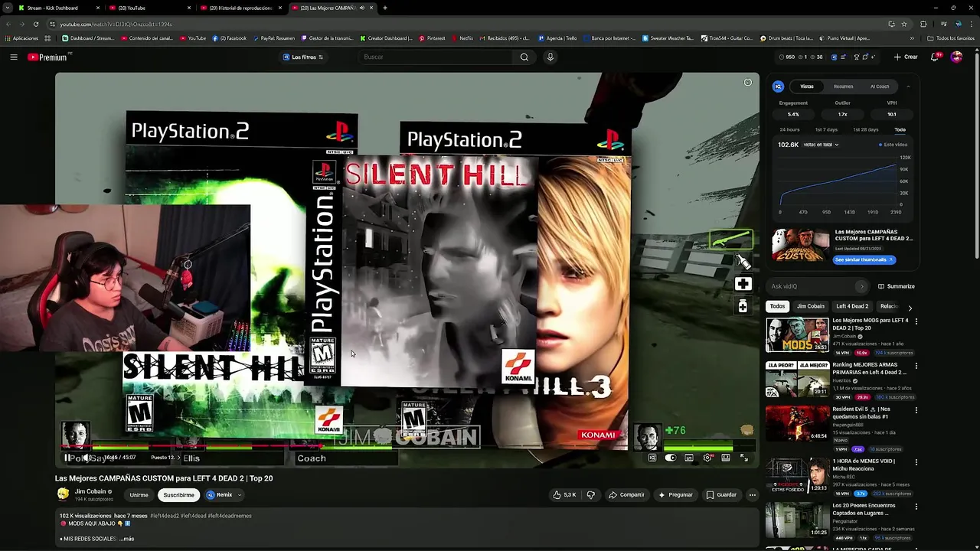Viewport: 980px width, 551px height.
Task: Open YouTube notifications bell
Action: point(936,57)
